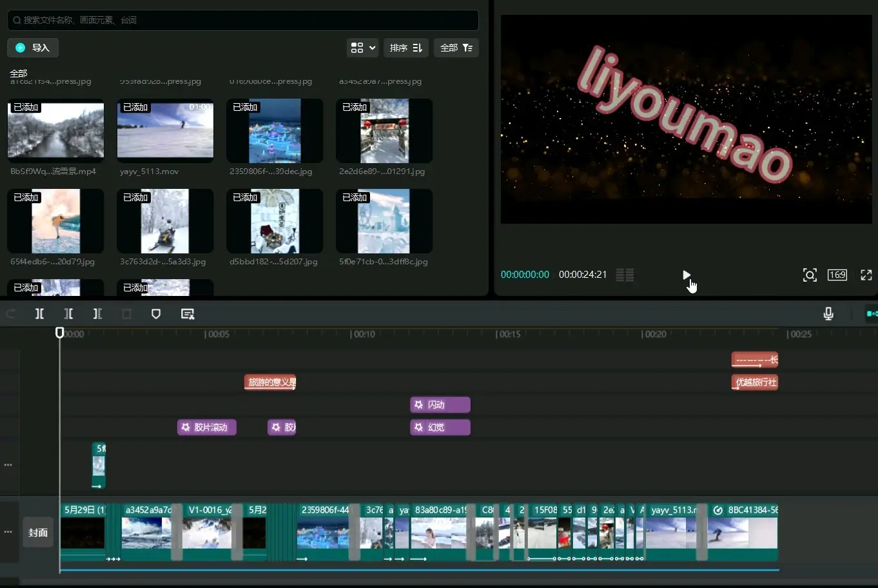Select the 优越旅行社 text clip

point(755,382)
